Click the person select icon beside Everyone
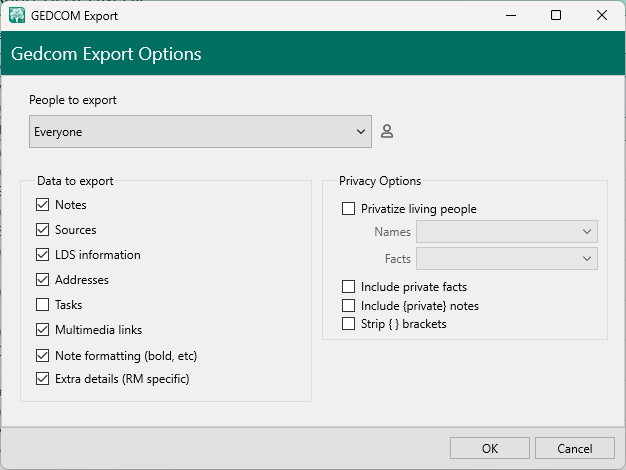626x470 pixels. click(387, 131)
